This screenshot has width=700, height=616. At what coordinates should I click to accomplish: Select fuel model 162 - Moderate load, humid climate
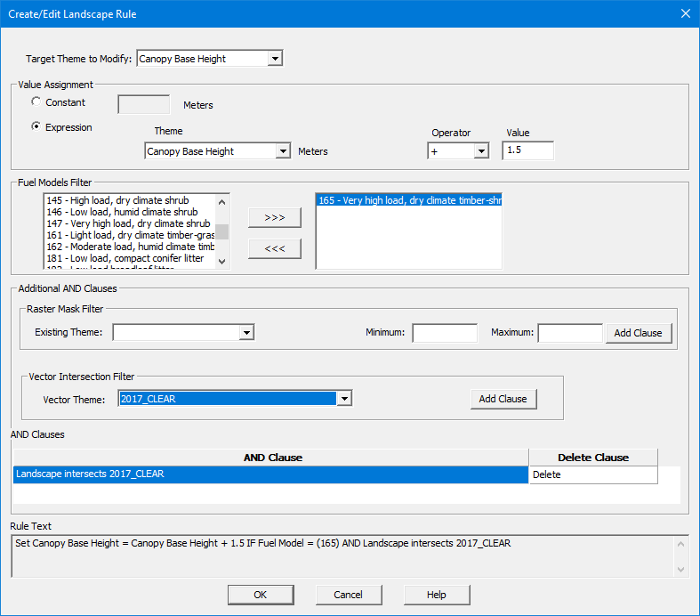130,247
